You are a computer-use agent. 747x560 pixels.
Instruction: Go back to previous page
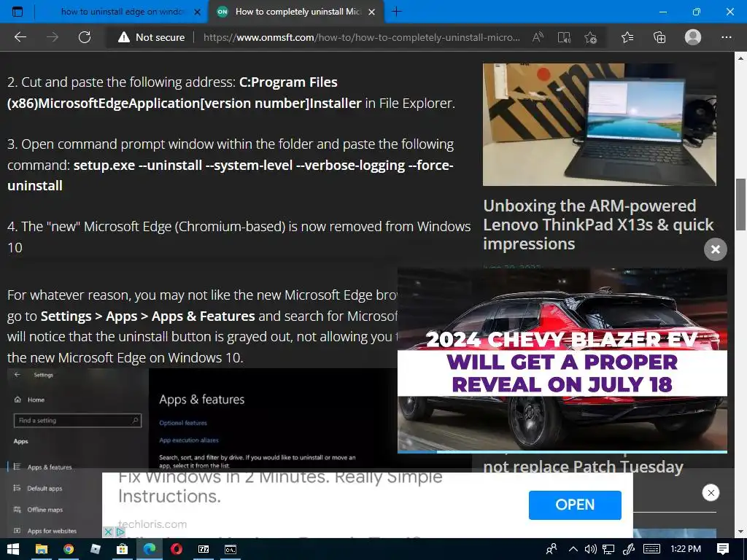coord(20,37)
